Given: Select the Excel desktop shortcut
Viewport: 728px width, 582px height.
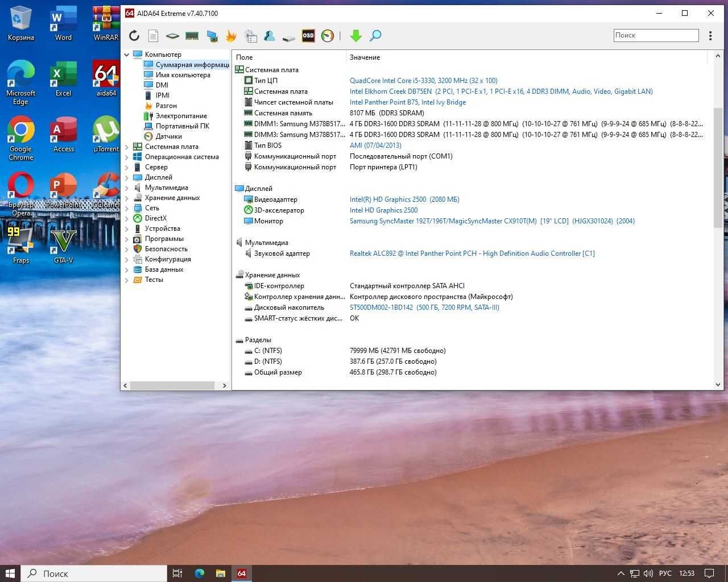Looking at the screenshot, I should [64, 78].
